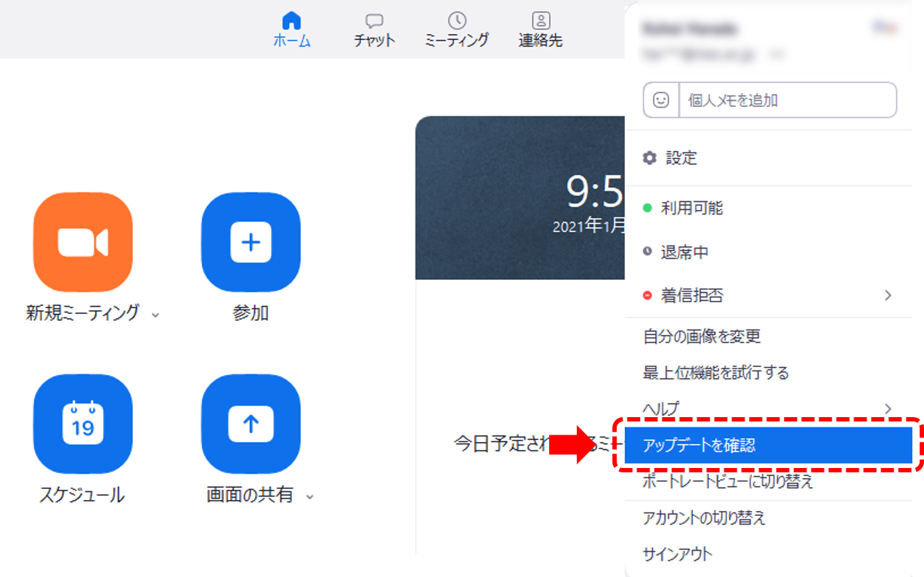This screenshot has height=577, width=924.
Task: Click サインアウト to sign out
Action: click(678, 554)
